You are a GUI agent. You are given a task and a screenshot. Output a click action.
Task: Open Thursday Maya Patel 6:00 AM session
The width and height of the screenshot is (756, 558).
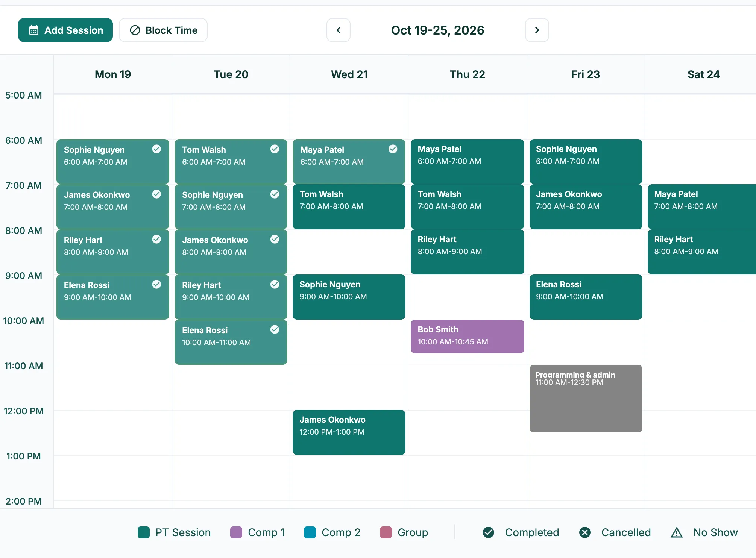[x=468, y=162]
